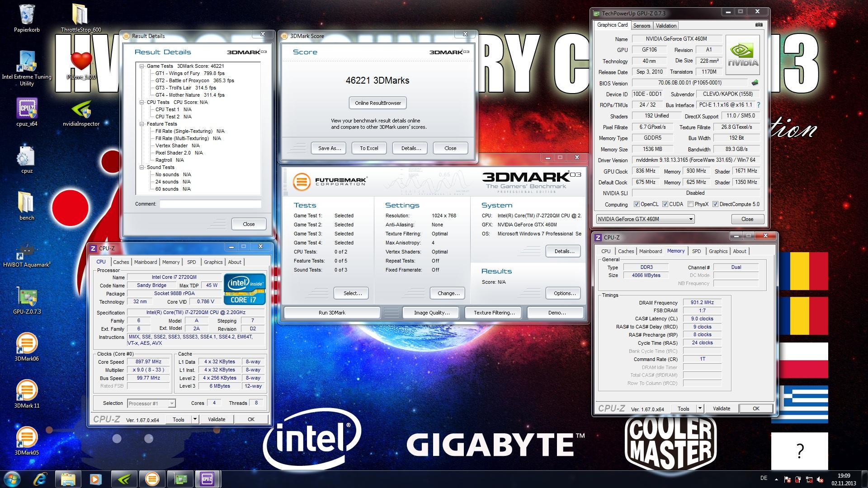Click the DE language indicator in taskbar

(764, 478)
